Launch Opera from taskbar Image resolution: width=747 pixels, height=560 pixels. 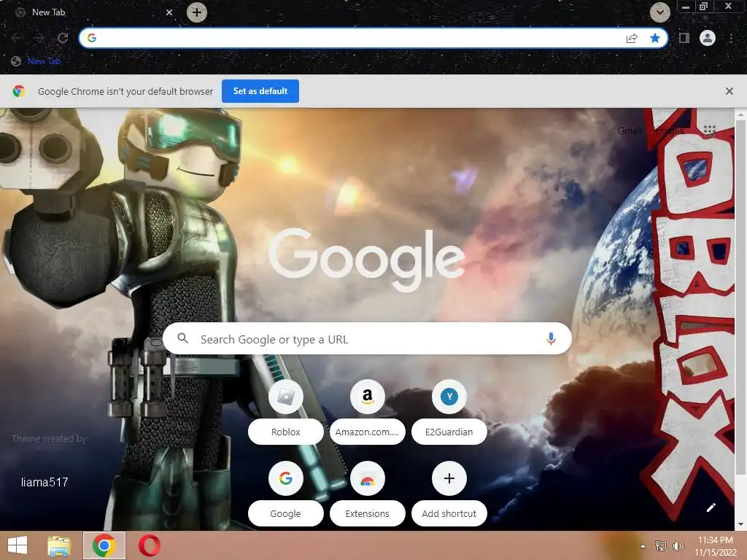pyautogui.click(x=149, y=545)
